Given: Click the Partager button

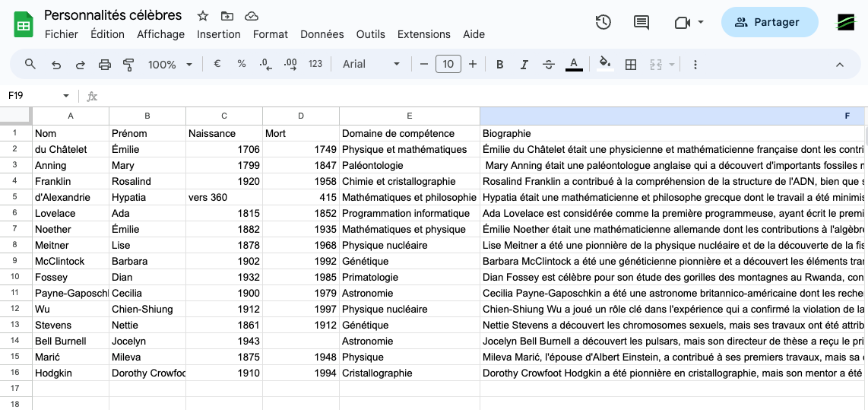Looking at the screenshot, I should (x=769, y=22).
